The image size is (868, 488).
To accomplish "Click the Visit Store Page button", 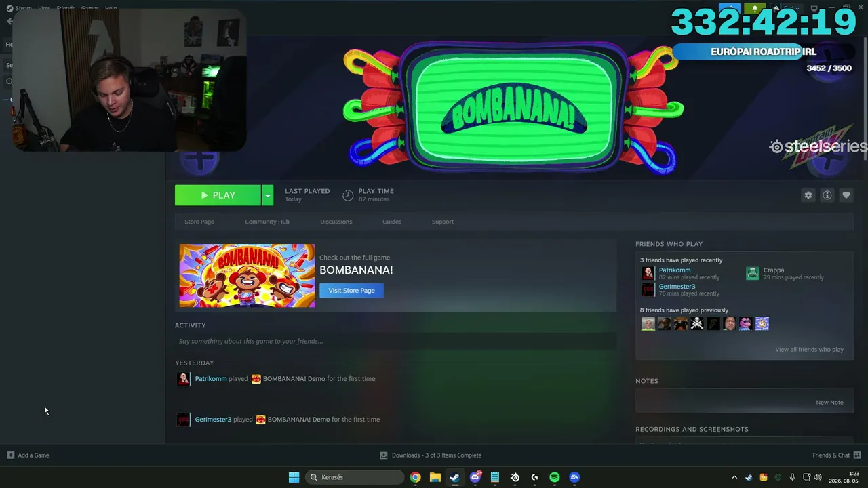I will pyautogui.click(x=351, y=291).
